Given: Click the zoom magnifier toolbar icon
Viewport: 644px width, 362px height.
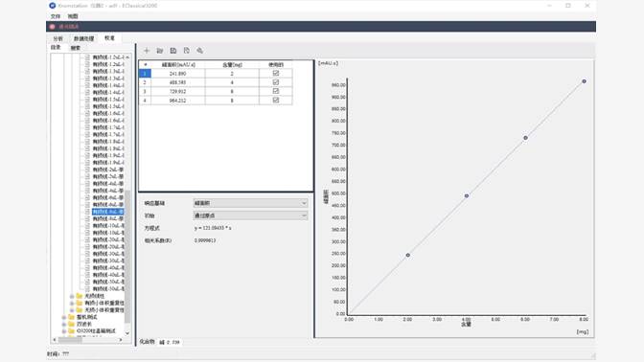Looking at the screenshot, I should point(199,51).
